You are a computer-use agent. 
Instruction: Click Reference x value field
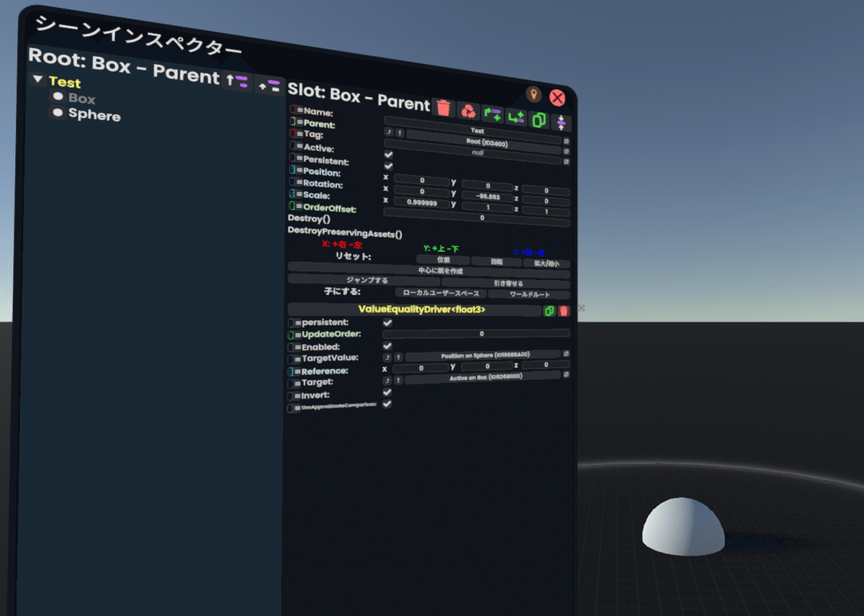(x=421, y=368)
